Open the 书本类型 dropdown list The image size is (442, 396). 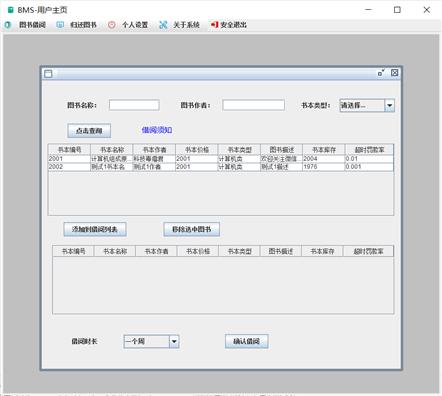(389, 106)
